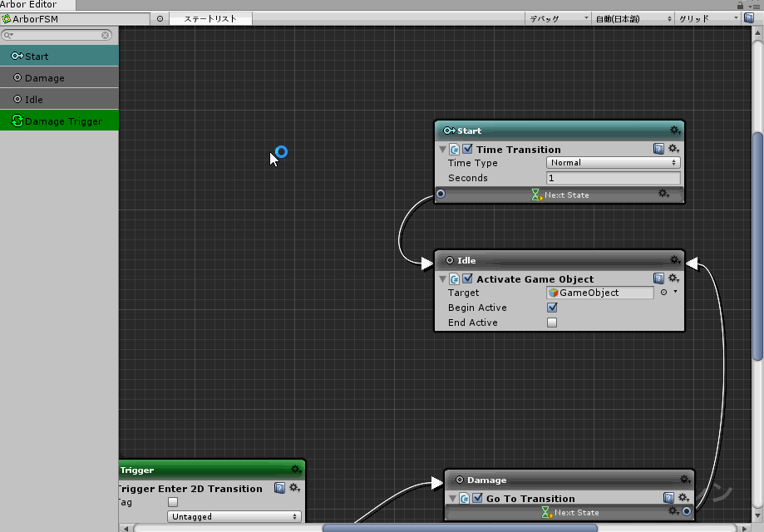The height and width of the screenshot is (532, 764).
Task: Disable the Time Transition behaviour checkbox
Action: coord(467,150)
